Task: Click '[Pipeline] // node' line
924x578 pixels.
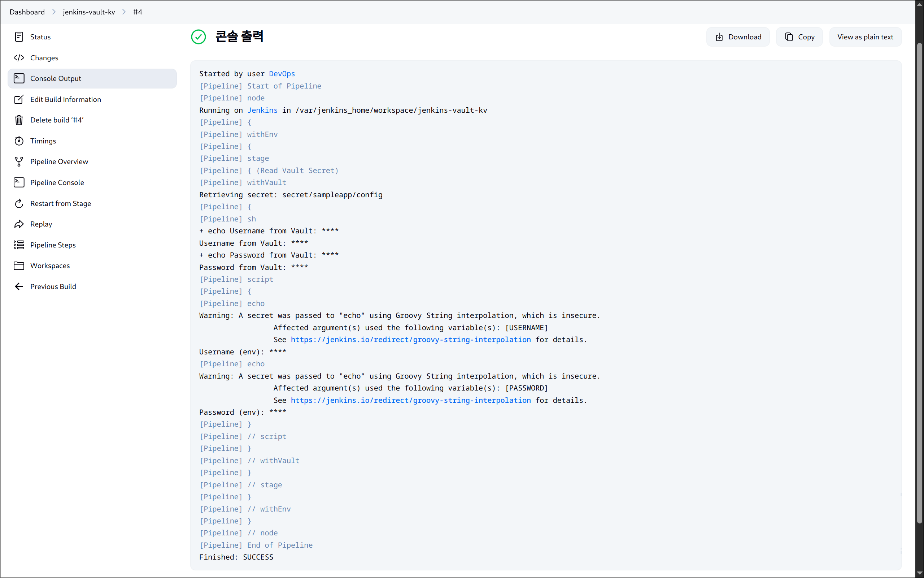Action: (238, 533)
